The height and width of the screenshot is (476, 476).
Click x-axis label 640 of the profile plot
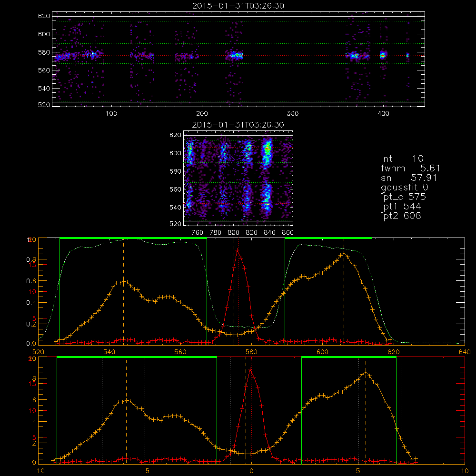pos(465,352)
